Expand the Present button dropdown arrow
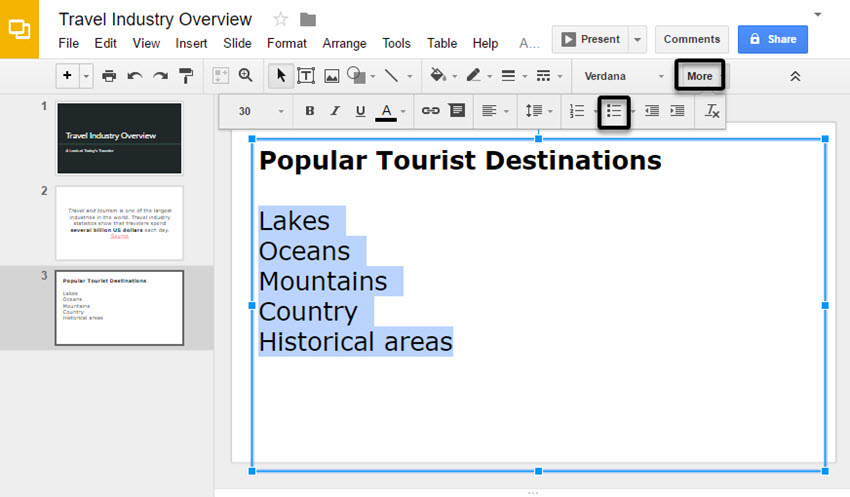 tap(638, 39)
